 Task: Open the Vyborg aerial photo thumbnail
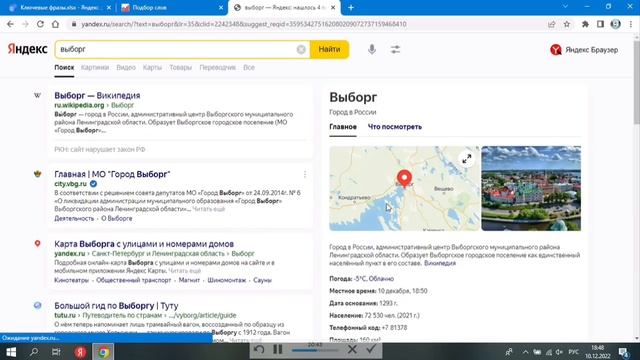531,189
